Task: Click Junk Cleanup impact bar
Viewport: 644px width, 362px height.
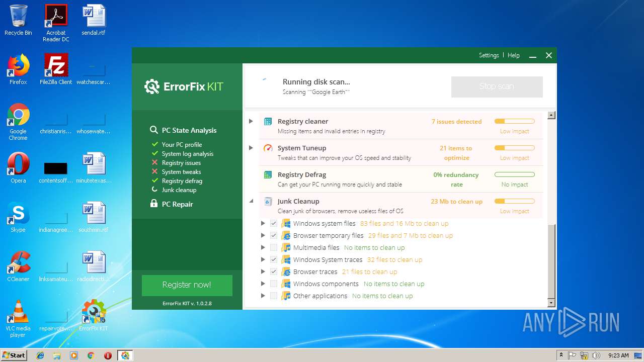Action: click(514, 201)
